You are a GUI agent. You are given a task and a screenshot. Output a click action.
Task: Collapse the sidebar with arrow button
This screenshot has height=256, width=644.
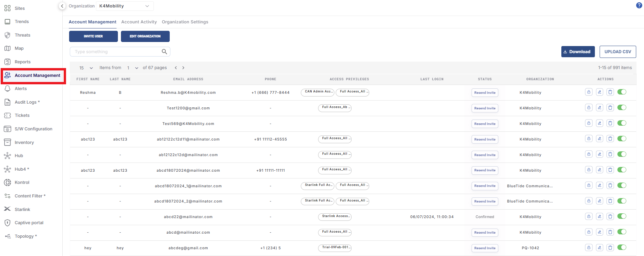pyautogui.click(x=62, y=6)
